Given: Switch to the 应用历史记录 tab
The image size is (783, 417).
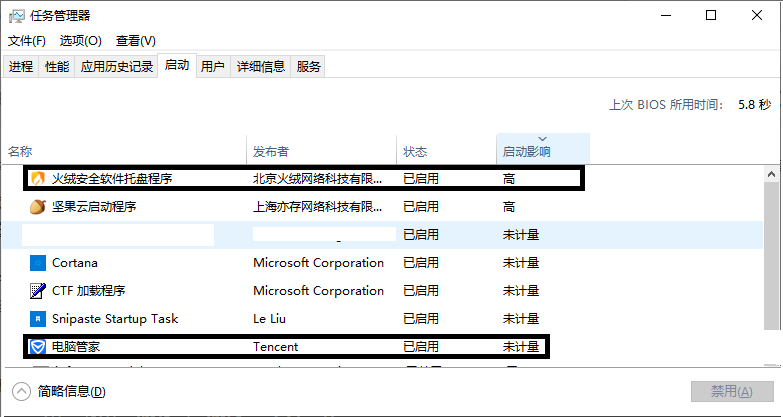Looking at the screenshot, I should coord(116,66).
